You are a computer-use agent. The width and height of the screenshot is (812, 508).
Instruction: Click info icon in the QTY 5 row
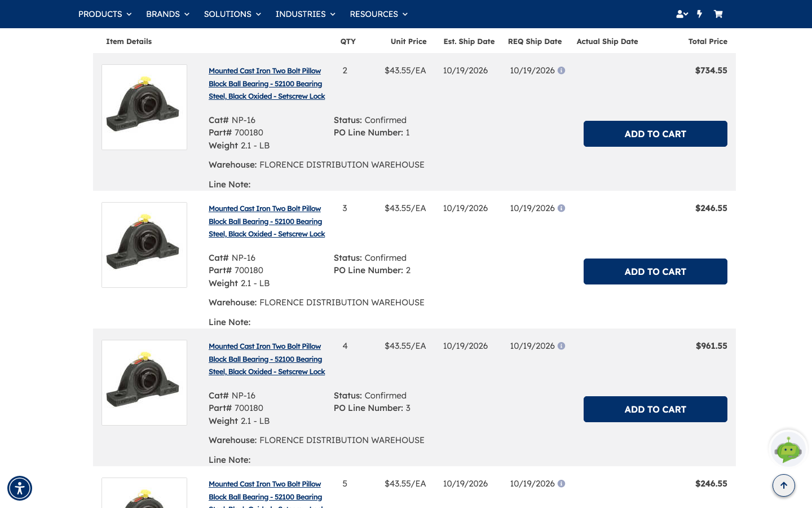[561, 484]
